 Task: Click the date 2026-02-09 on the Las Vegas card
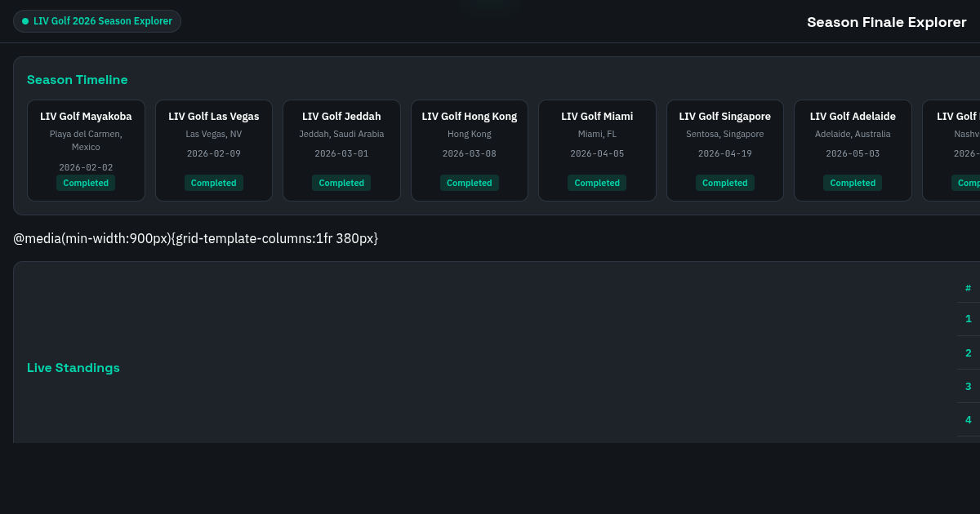point(214,153)
